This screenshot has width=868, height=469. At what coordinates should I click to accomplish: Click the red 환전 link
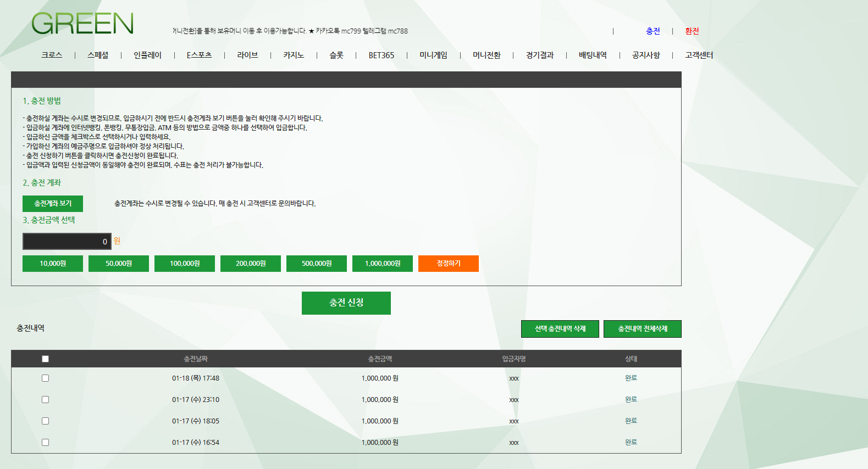point(692,31)
